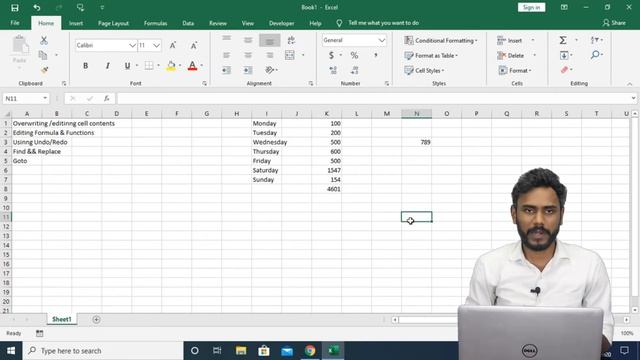This screenshot has height=360, width=640.
Task: Switch to the Page Layout tab
Action: coord(113,23)
